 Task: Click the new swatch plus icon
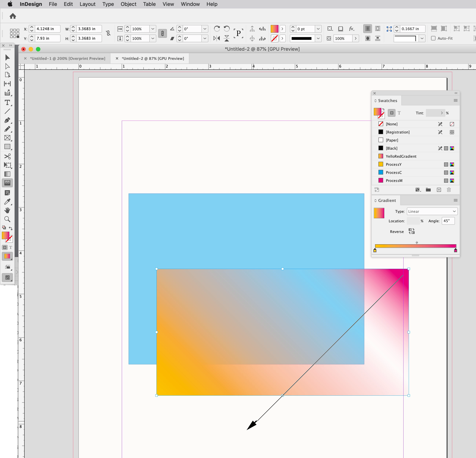point(439,190)
